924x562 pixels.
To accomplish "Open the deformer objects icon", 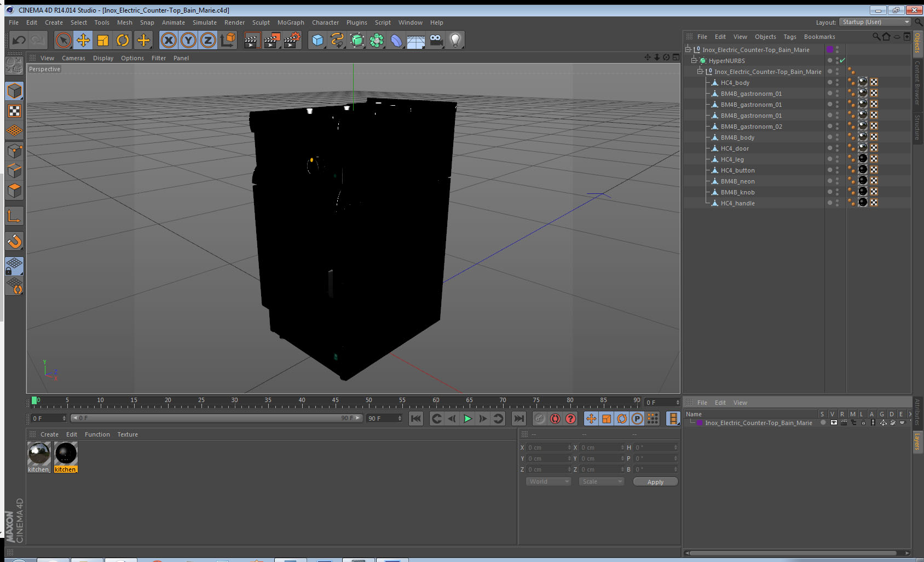I will [x=396, y=40].
